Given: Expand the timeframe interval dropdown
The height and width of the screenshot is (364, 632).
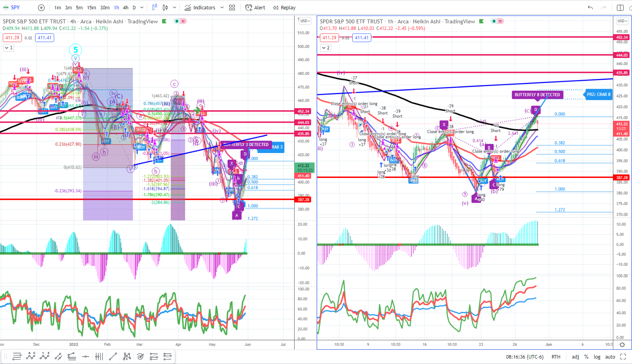Looking at the screenshot, I should [142, 7].
